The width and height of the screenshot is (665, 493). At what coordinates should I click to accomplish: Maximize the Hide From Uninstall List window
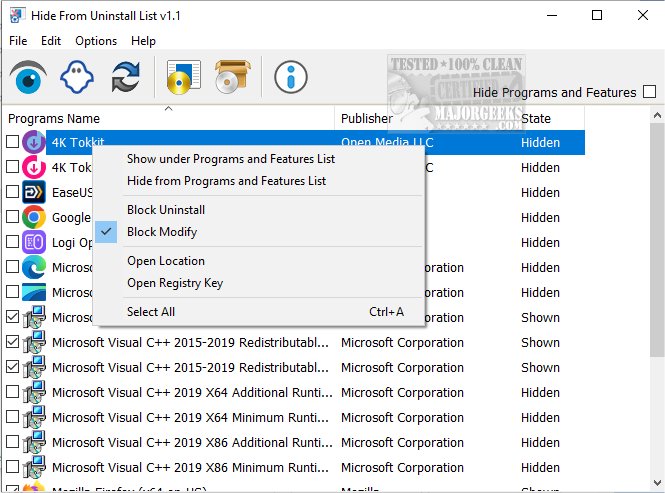tap(597, 16)
